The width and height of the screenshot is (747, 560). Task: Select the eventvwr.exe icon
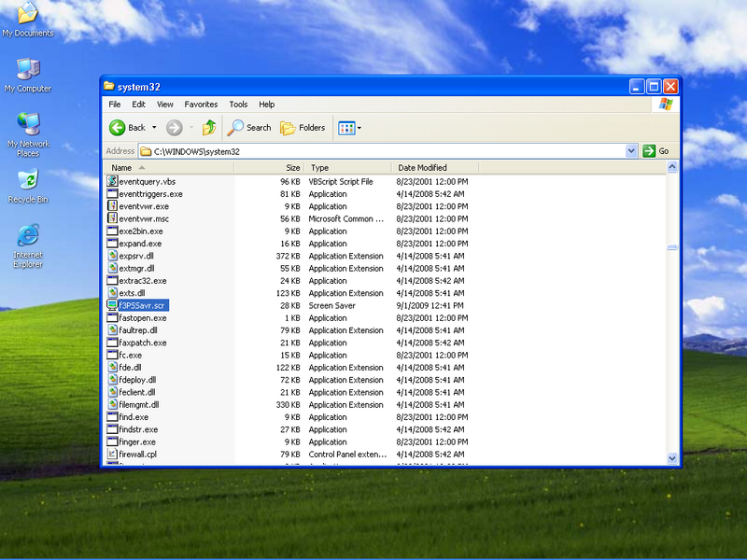pyautogui.click(x=112, y=206)
